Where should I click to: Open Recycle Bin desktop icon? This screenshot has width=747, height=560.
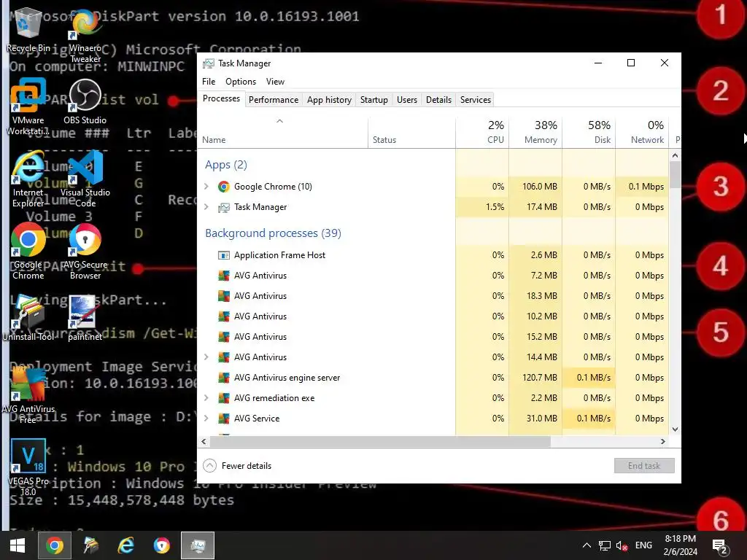point(28,29)
